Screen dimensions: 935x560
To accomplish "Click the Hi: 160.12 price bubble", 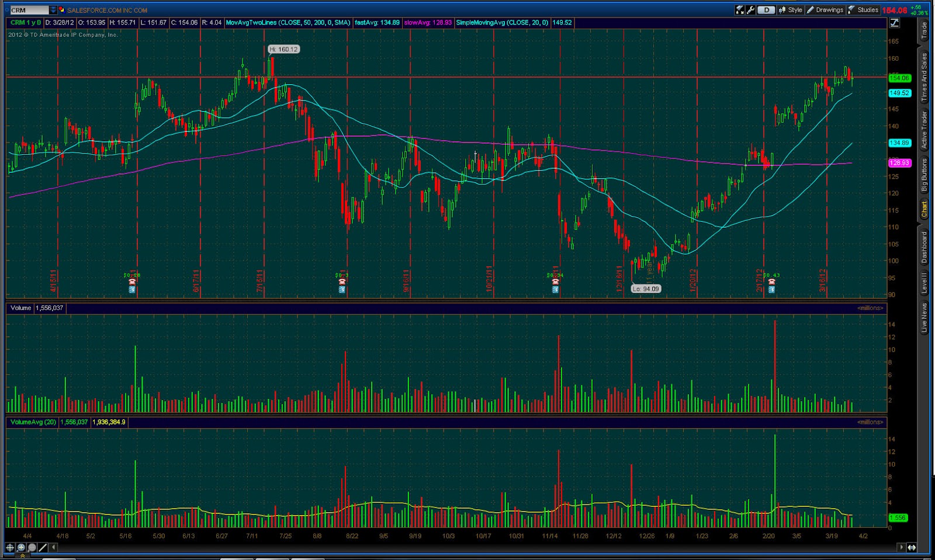I will [x=284, y=50].
